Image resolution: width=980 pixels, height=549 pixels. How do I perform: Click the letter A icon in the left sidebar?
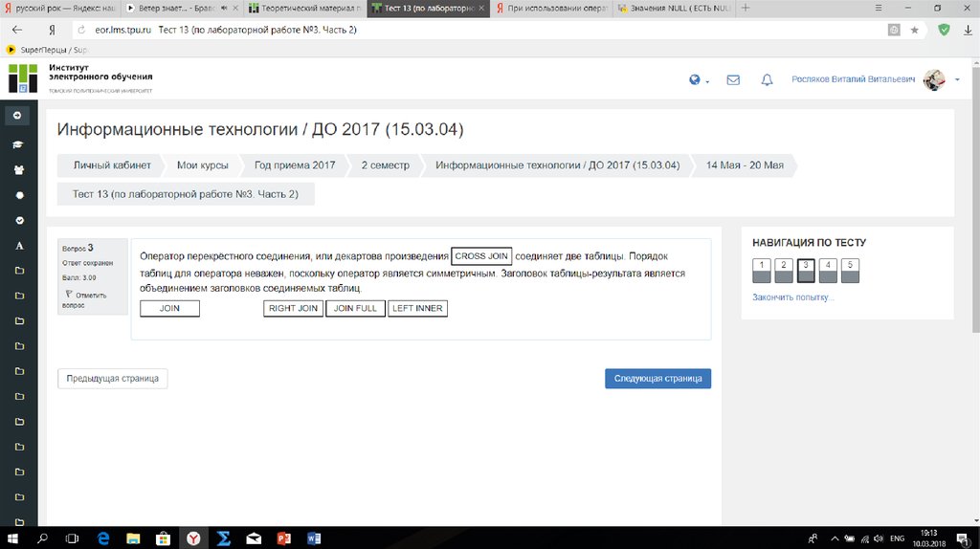pyautogui.click(x=19, y=246)
